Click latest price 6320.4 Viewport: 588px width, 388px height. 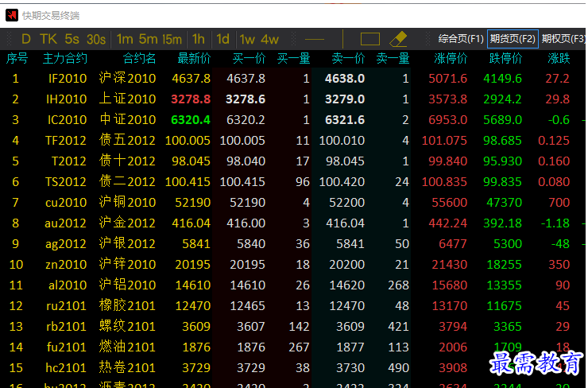tap(191, 120)
